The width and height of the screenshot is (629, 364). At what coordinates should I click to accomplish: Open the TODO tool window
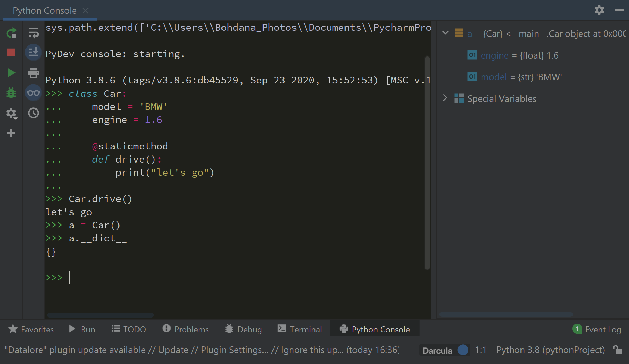pos(129,329)
